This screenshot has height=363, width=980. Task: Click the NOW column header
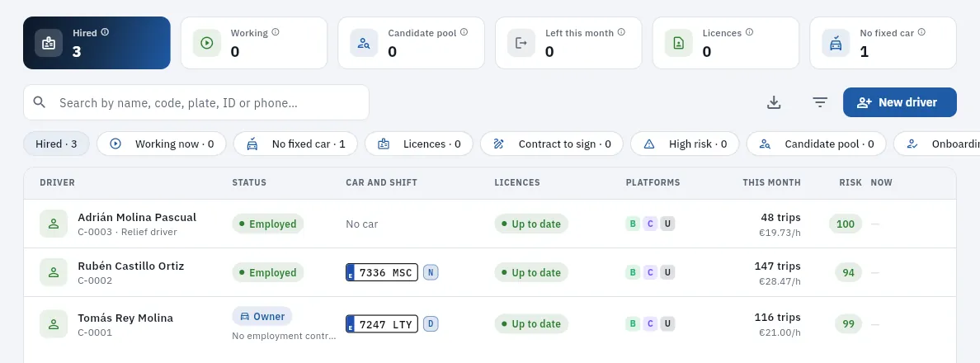point(881,182)
